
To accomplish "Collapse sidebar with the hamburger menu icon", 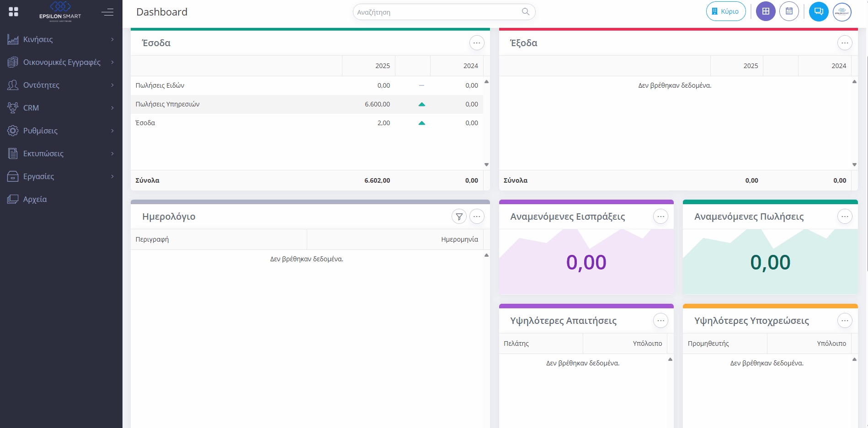I will [x=107, y=12].
